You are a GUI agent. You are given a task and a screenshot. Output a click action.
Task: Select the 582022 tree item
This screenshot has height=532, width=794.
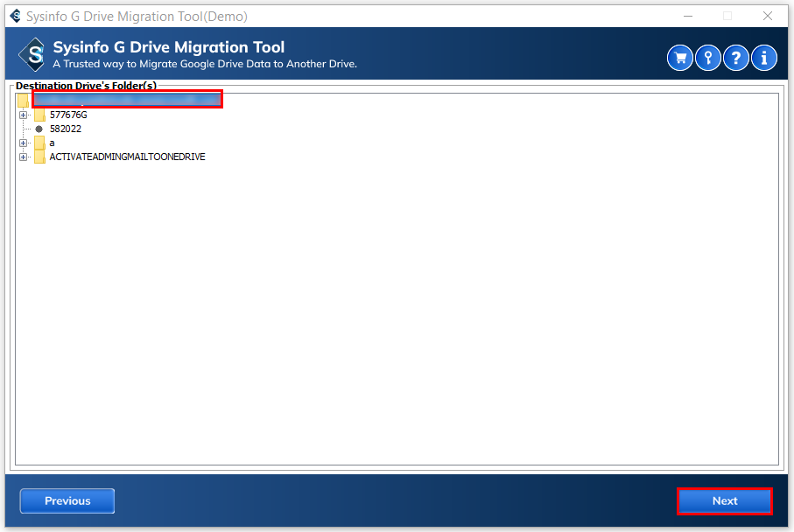point(66,129)
